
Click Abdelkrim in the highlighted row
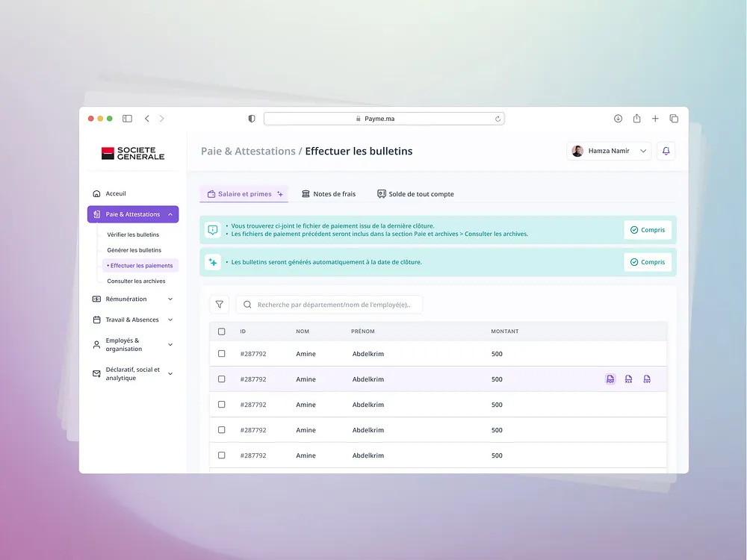[368, 379]
